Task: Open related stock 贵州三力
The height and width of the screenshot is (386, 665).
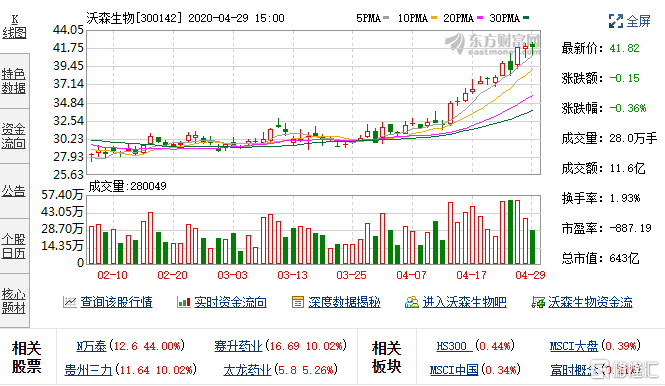Action: pyautogui.click(x=88, y=370)
